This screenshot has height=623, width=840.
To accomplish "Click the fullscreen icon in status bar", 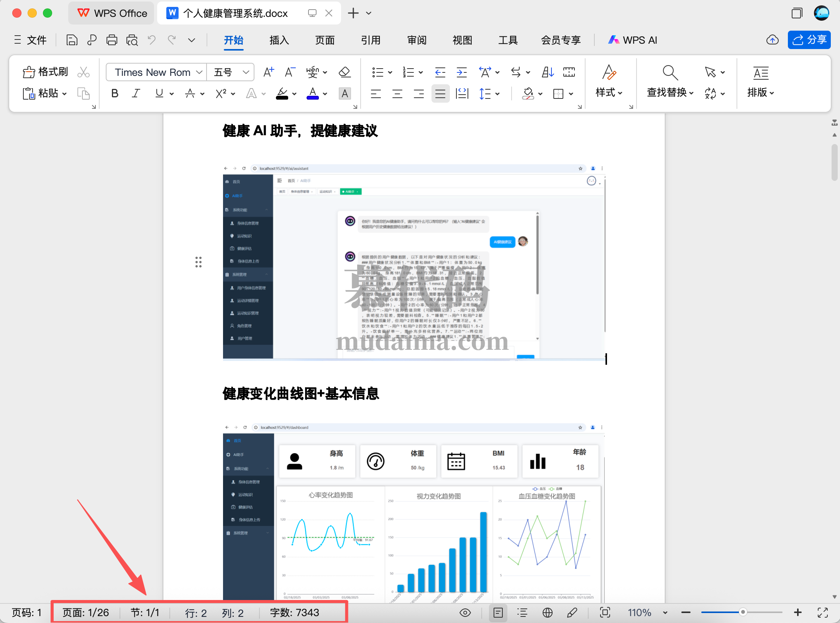I will 823,613.
